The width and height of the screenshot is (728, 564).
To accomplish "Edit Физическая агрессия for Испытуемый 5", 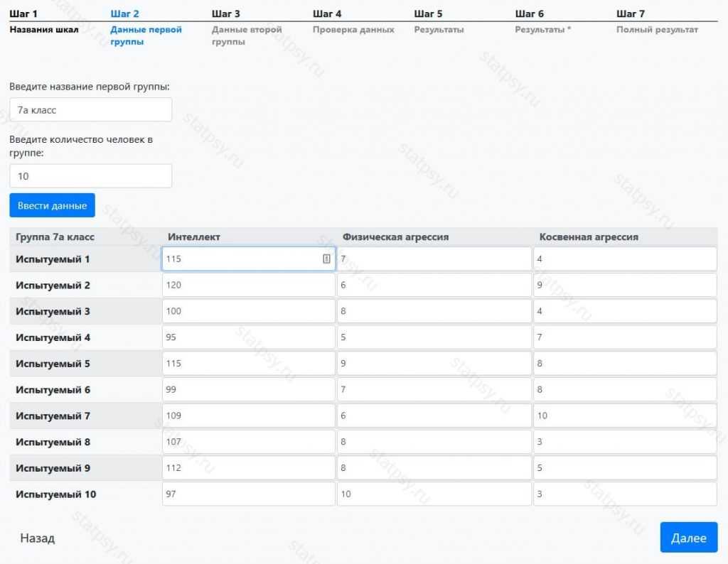I will (434, 364).
